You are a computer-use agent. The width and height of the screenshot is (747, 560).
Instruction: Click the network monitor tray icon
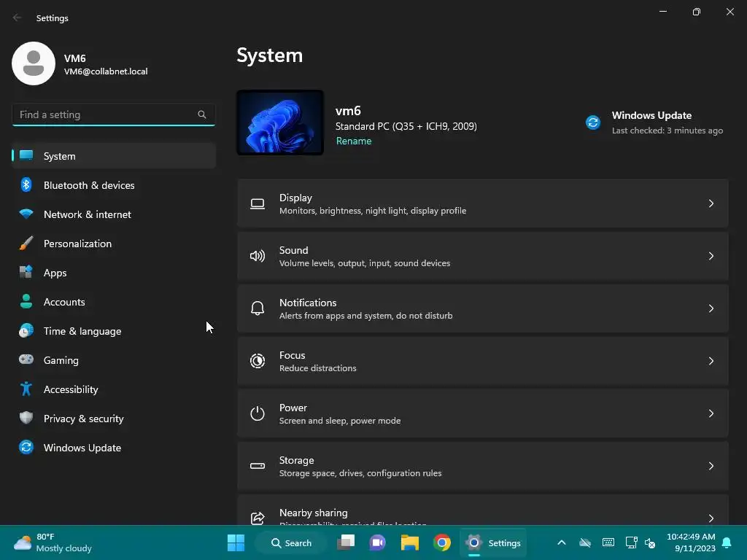[631, 542]
